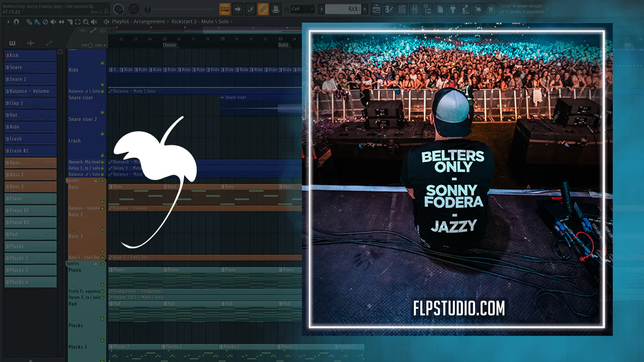Screen dimensions: 644x362
Task: Open the plugin picker plug icon
Action: click(x=453, y=9)
